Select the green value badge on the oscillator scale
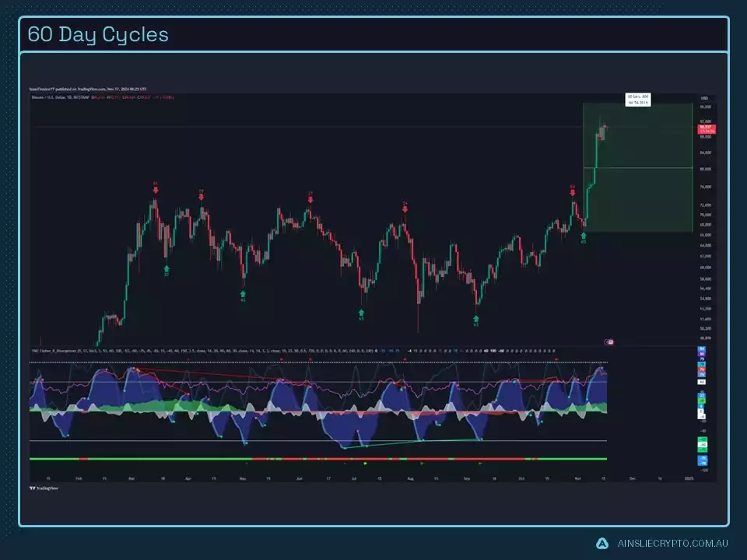 point(701,401)
